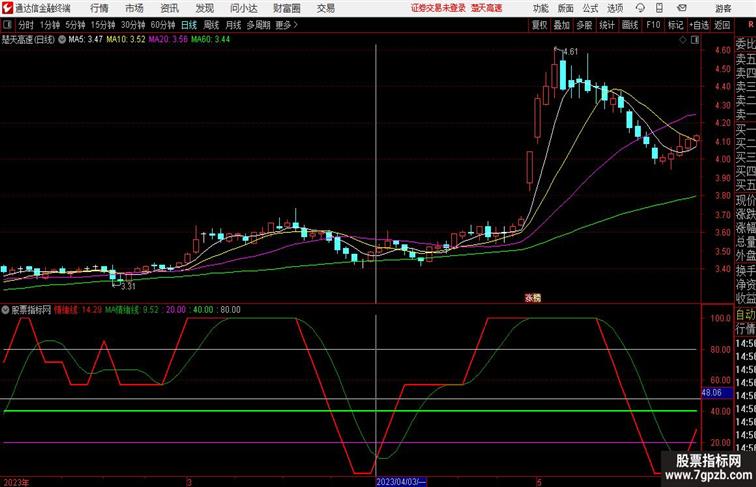This screenshot has width=756, height=487.
Task: Click the 复权 button
Action: tap(540, 25)
